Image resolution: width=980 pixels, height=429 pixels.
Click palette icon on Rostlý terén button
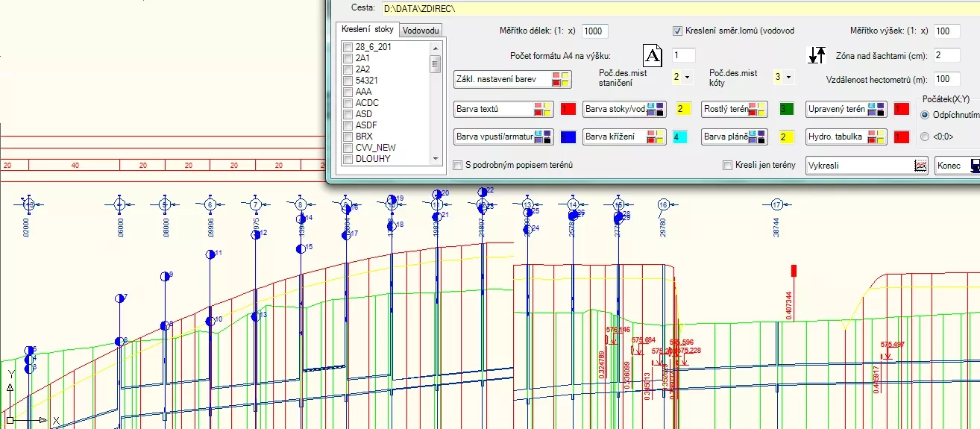click(758, 109)
